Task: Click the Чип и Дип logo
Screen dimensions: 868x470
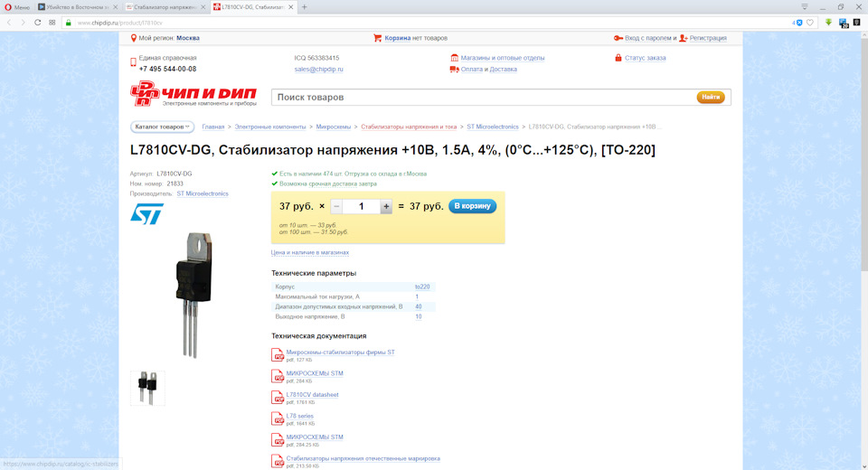Action: (x=193, y=94)
